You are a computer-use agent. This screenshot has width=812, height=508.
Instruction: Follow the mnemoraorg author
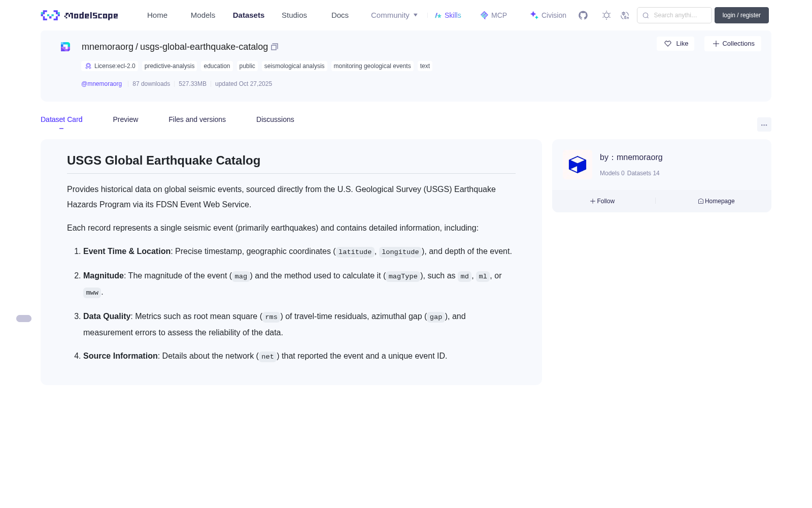pos(602,201)
